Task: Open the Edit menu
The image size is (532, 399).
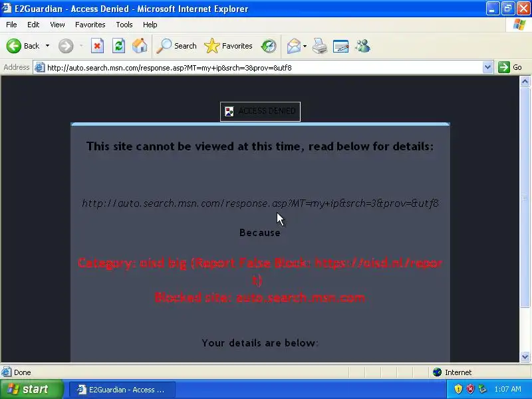Action: point(33,25)
